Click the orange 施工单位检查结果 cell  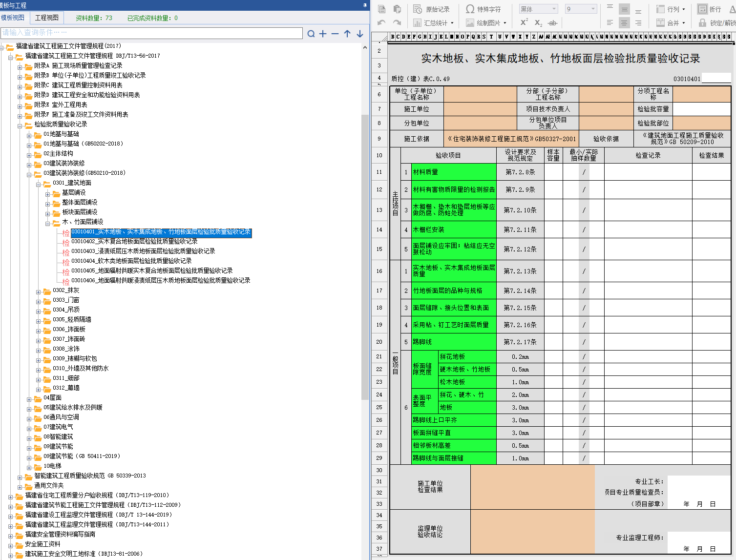coord(532,487)
